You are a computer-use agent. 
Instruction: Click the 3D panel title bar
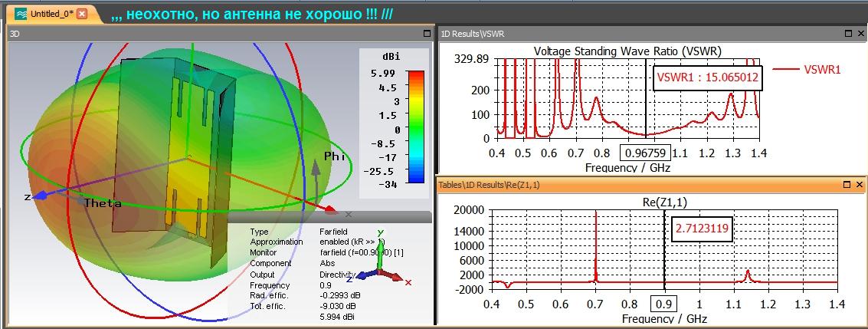click(x=220, y=34)
